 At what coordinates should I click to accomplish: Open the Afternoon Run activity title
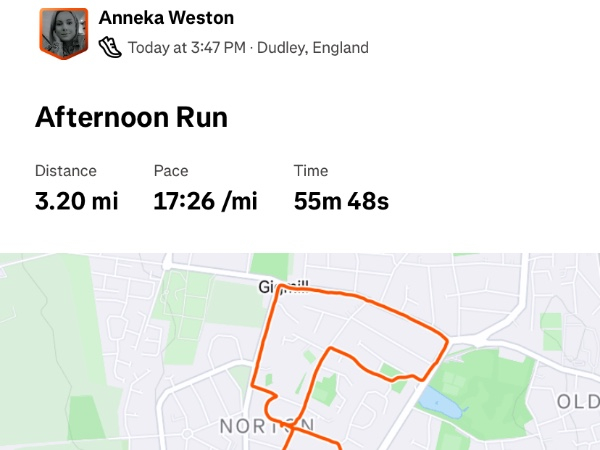point(131,117)
